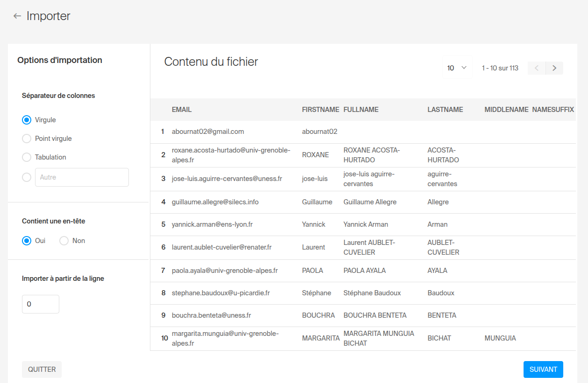Type in the Autre separator field
Screen dimensions: 588x383
tap(82, 177)
